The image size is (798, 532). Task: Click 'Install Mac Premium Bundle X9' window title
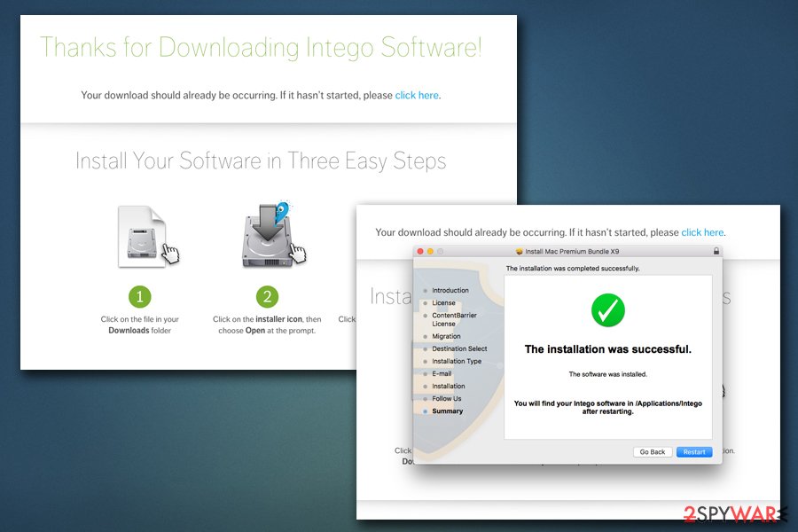[x=572, y=252]
